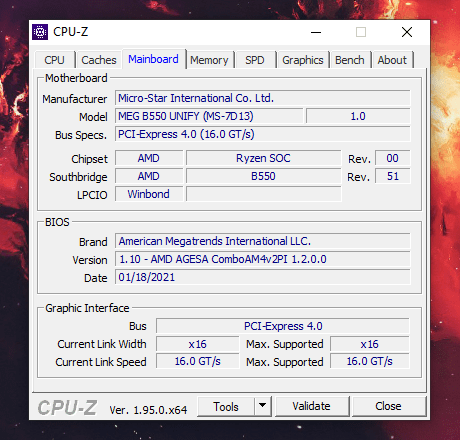Click the Ryzen SOC chipset value
Viewport: 460px width, 440px height.
[x=263, y=158]
